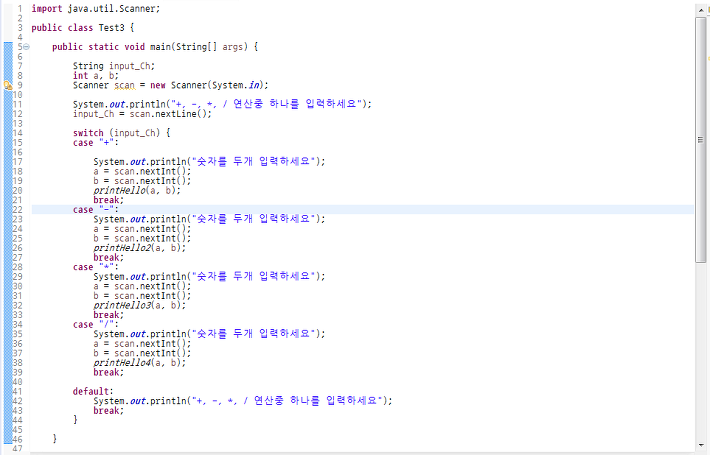The height and width of the screenshot is (455, 710).
Task: Click b = scan.nextInt() on line 37
Action: pyautogui.click(x=142, y=353)
